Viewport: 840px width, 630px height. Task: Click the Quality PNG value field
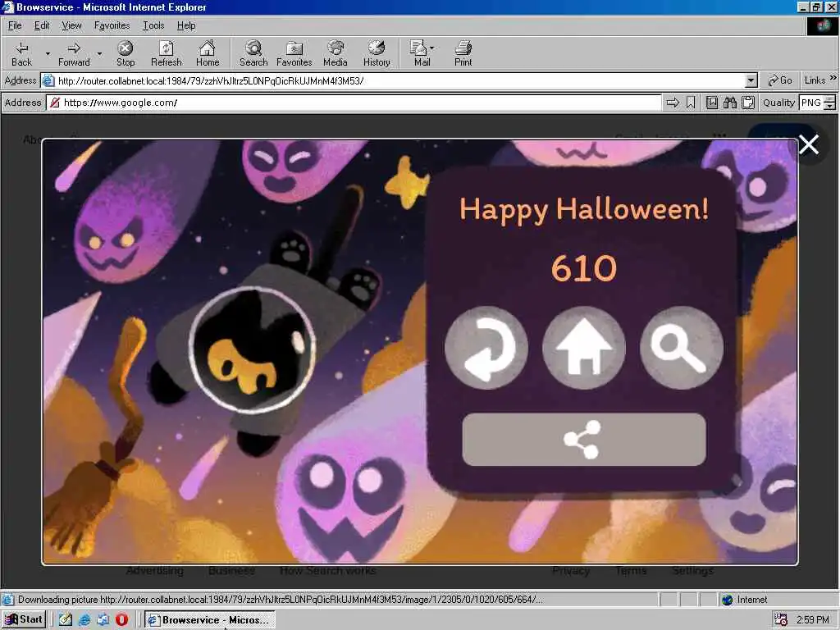[811, 103]
